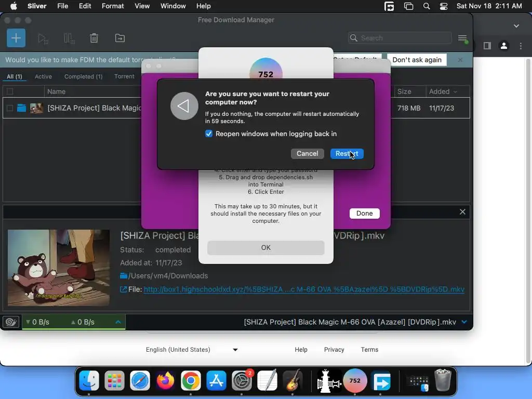Switch to the Torrent tab
Image resolution: width=532 pixels, height=399 pixels.
click(124, 77)
